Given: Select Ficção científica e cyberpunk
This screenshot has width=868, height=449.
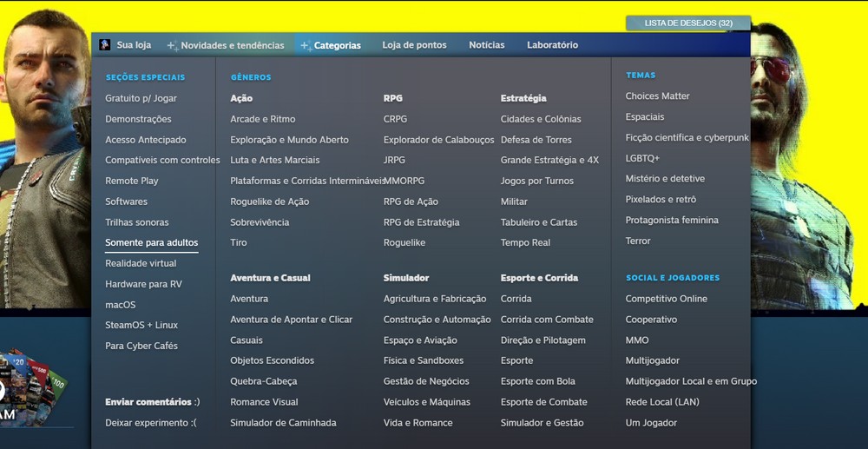Looking at the screenshot, I should [687, 138].
